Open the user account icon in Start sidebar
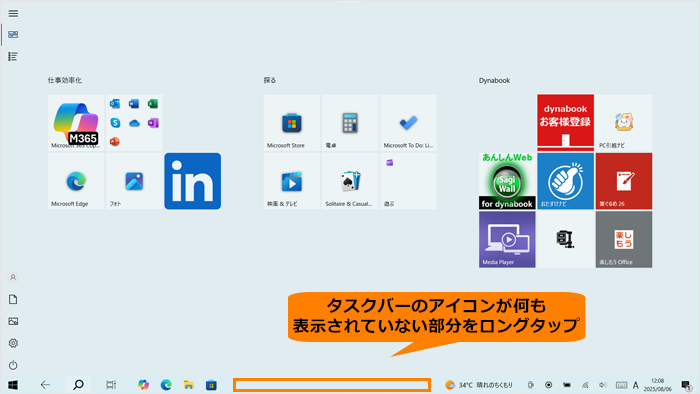 pyautogui.click(x=13, y=278)
